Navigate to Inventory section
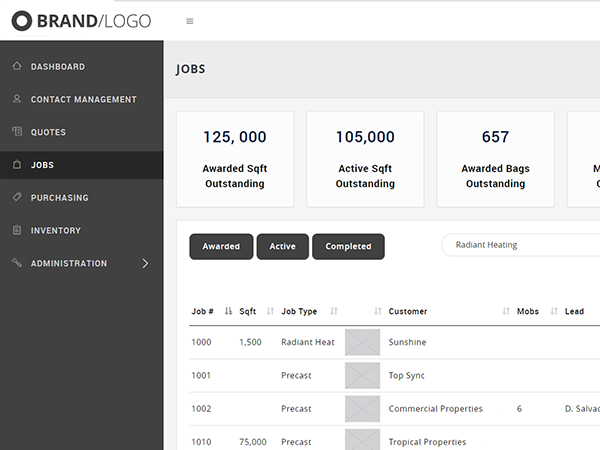This screenshot has width=600, height=450. click(x=82, y=230)
